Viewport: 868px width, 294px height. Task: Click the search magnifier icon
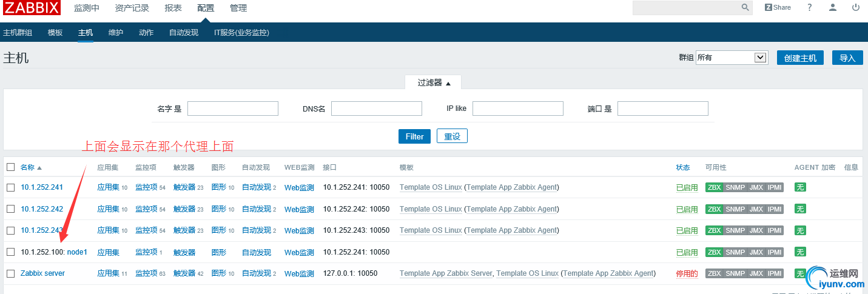coord(745,7)
